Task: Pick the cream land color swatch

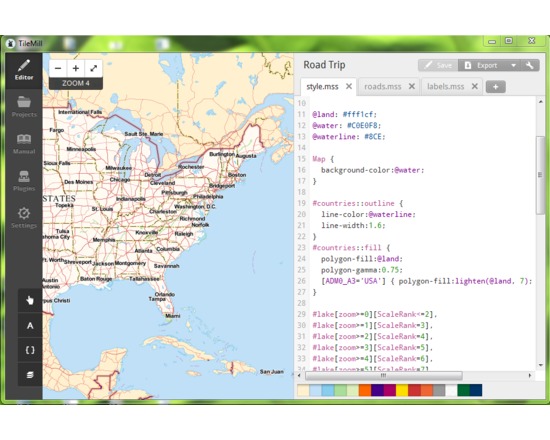Action: (x=303, y=390)
